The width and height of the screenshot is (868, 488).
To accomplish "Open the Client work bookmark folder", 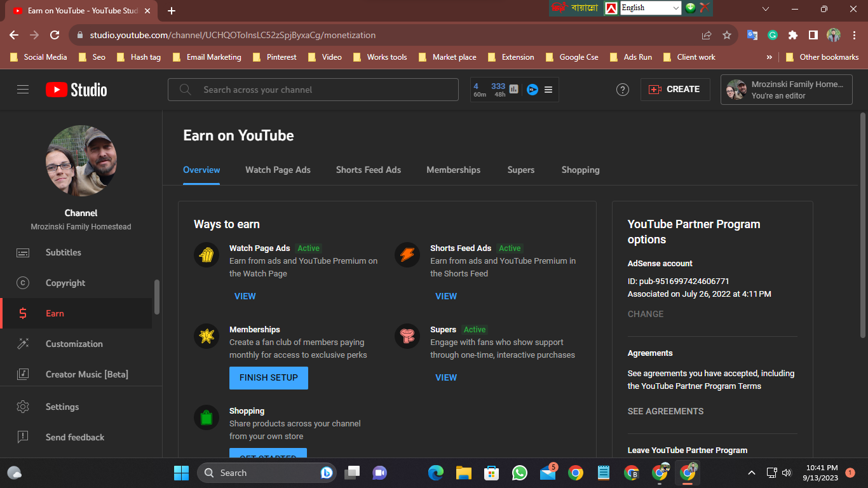I will point(689,57).
